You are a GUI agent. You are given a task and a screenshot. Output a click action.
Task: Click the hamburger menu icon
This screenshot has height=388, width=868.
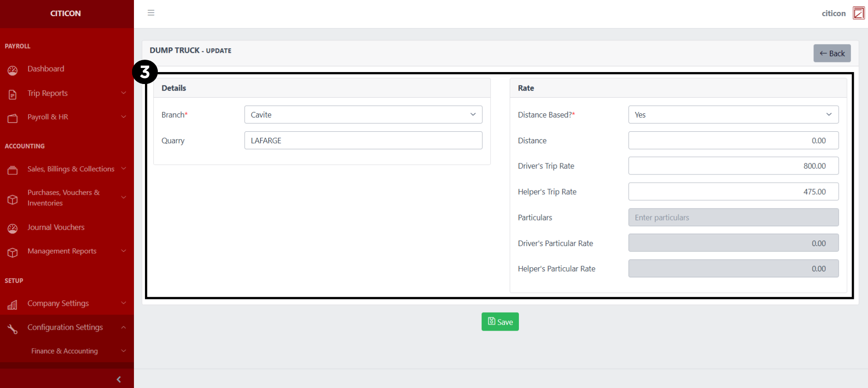151,13
